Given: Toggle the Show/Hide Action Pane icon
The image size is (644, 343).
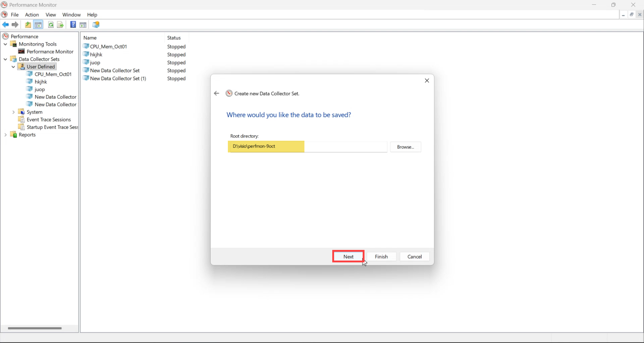Looking at the screenshot, I should click(83, 25).
